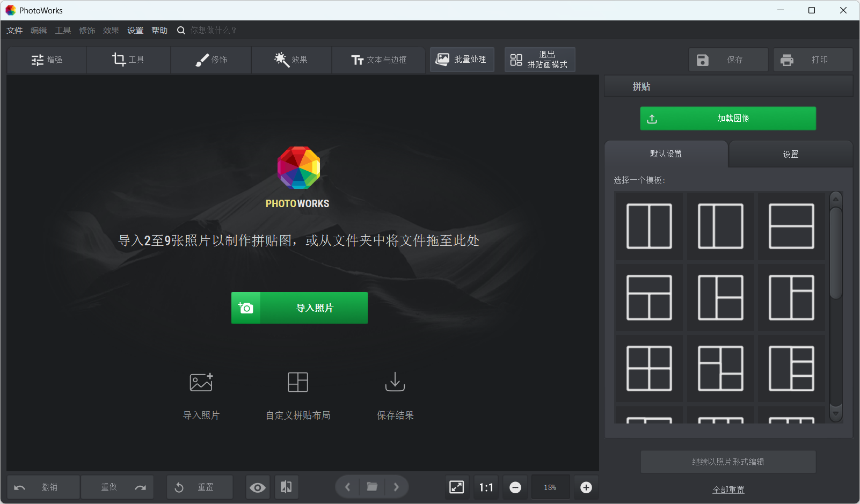The height and width of the screenshot is (504, 860).
Task: Click the zoom out minus icon
Action: tap(515, 487)
